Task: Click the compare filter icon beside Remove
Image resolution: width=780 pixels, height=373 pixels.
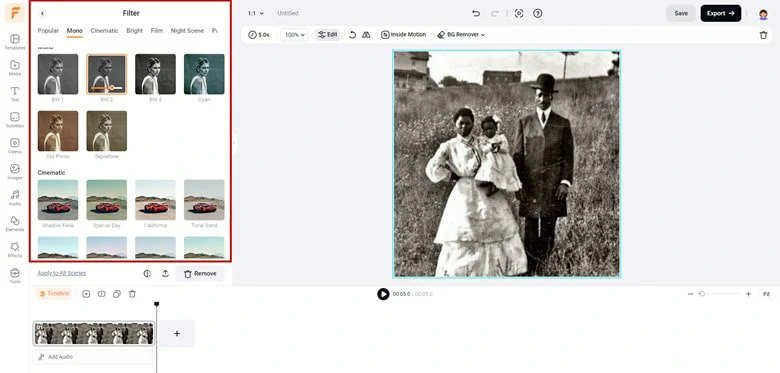Action: tap(147, 274)
